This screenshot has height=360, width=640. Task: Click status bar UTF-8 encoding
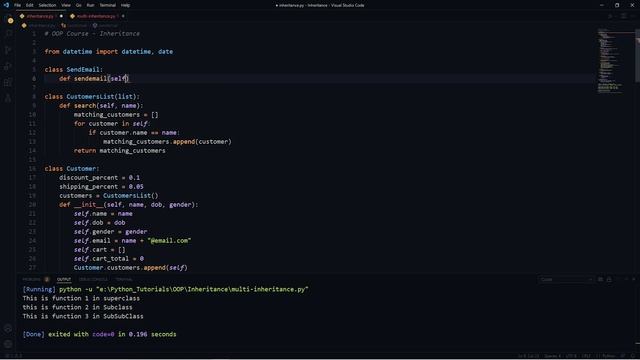point(571,356)
